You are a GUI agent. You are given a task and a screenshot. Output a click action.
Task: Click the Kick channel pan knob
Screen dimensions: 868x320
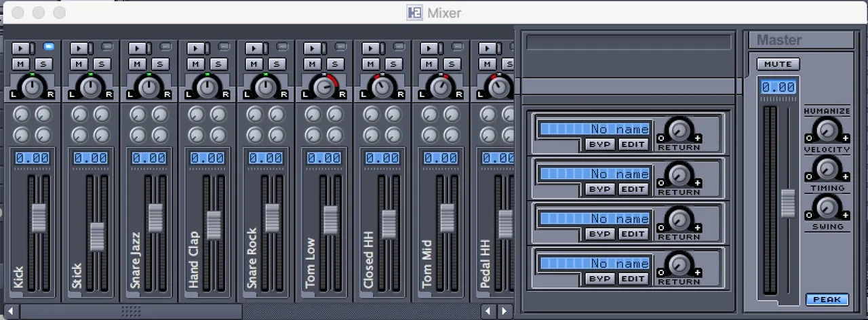tap(32, 86)
